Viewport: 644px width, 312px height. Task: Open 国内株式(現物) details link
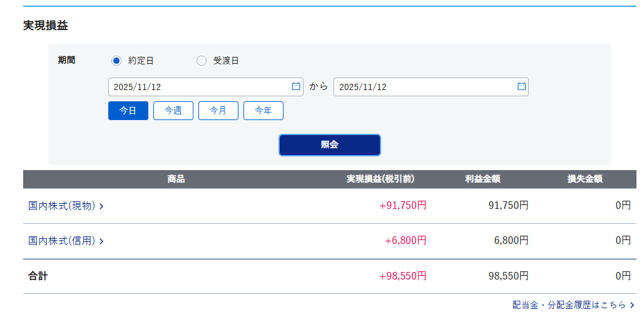(61, 206)
